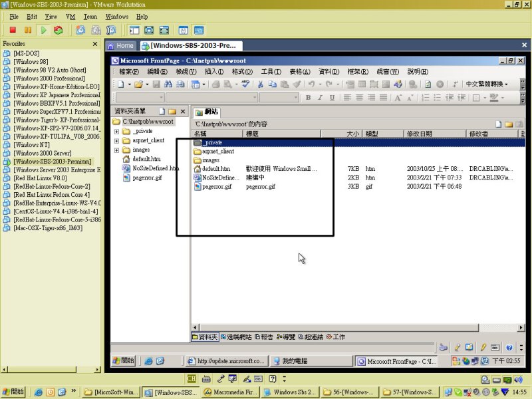Open the dropdown arrow beside the new page icon
This screenshot has width=532, height=399.
point(130,84)
